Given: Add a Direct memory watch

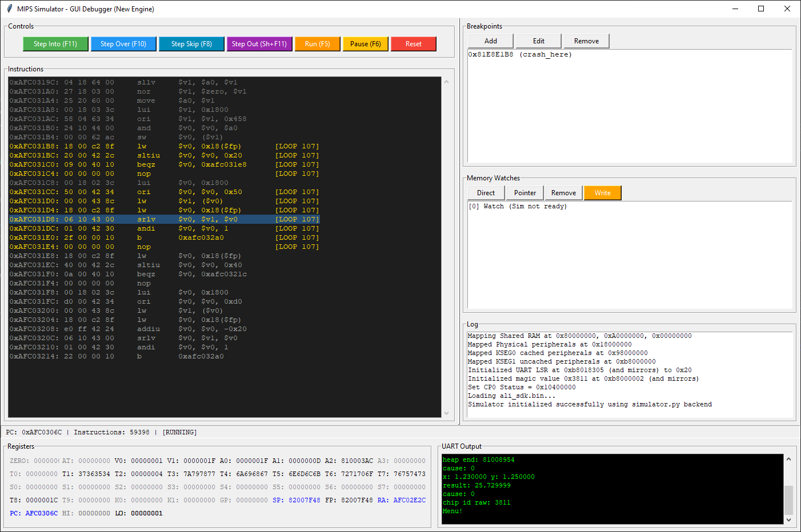Looking at the screenshot, I should (486, 193).
